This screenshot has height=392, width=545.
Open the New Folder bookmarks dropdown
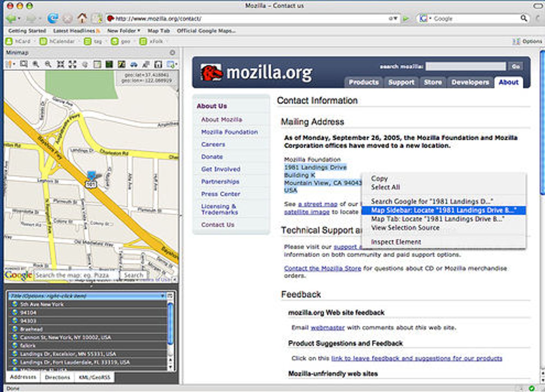[123, 31]
